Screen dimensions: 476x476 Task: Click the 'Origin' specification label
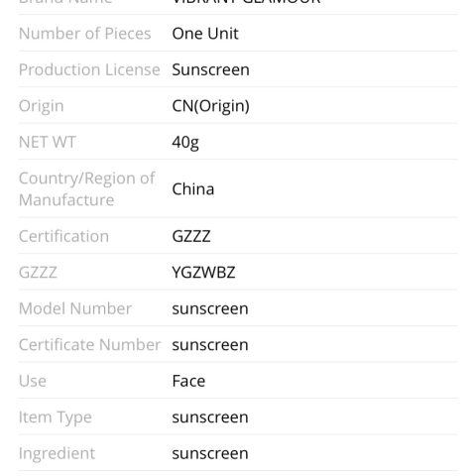pos(42,106)
